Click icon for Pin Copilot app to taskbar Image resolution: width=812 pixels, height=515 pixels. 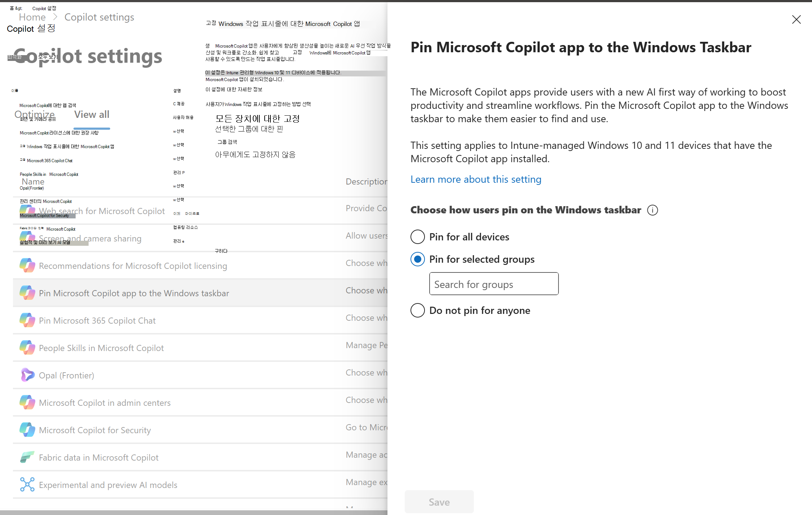[x=27, y=293]
